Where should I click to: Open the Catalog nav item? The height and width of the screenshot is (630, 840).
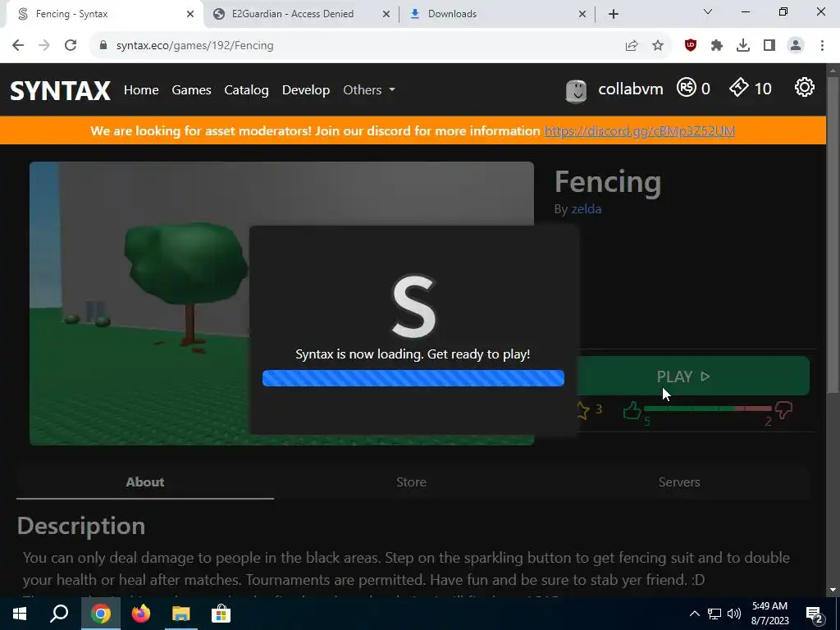(246, 90)
